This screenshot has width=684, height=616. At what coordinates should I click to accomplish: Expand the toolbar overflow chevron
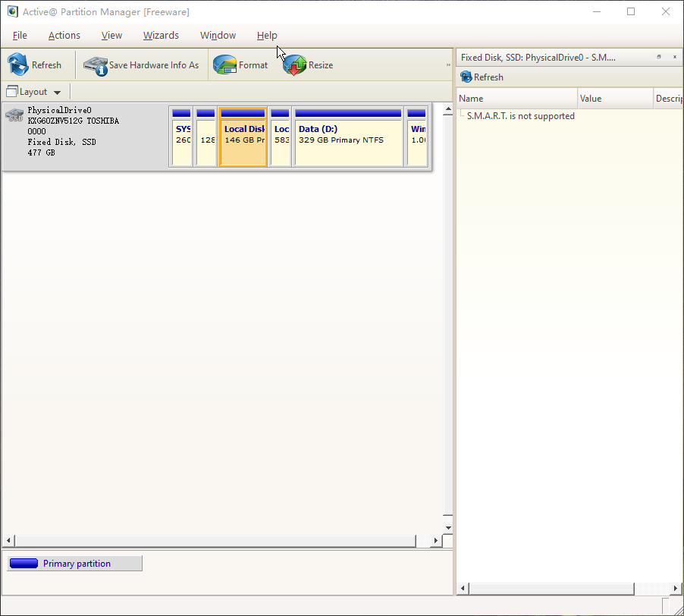[x=448, y=65]
